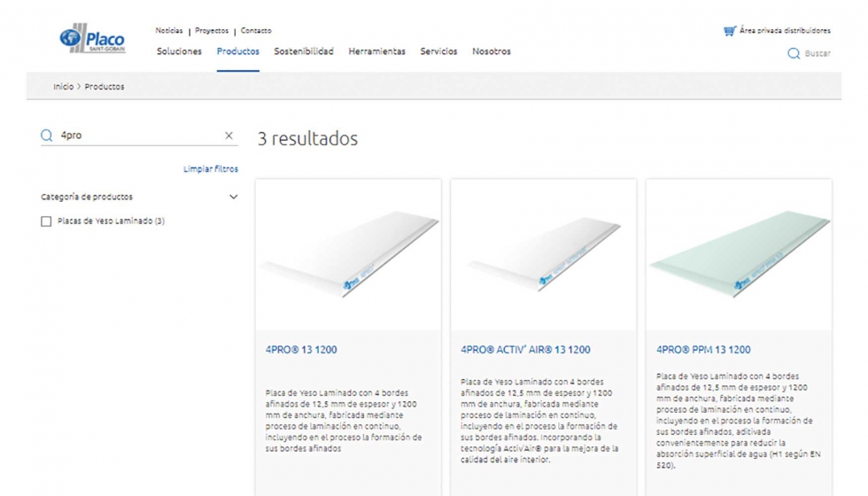The image size is (868, 496).
Task: Clear the 4pro search text with X
Action: (x=229, y=136)
